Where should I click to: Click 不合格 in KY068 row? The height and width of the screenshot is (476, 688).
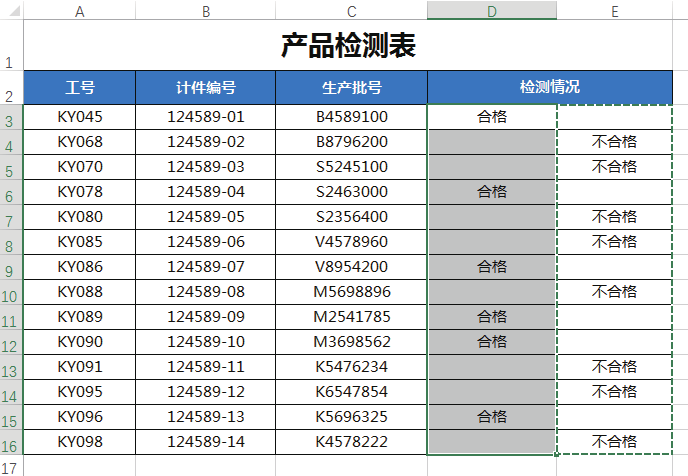tap(614, 142)
